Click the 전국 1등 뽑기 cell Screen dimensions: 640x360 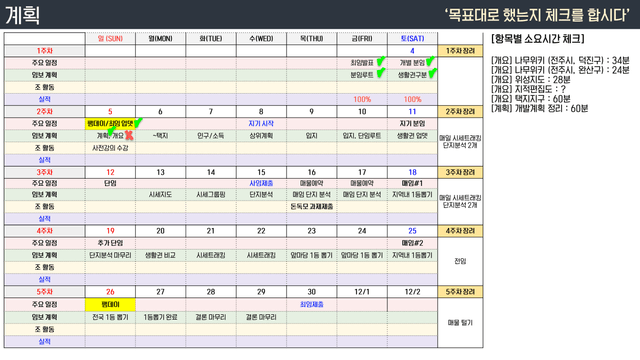pyautogui.click(x=110, y=317)
